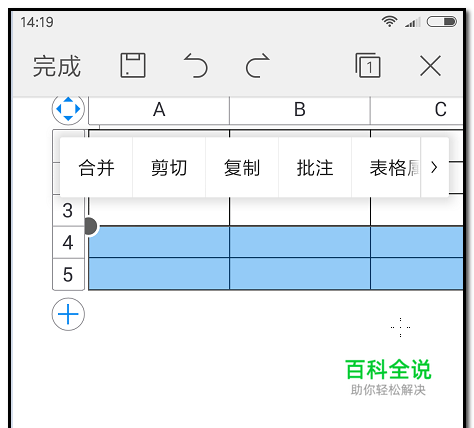Undo the last action
The image size is (474, 428).
[x=196, y=65]
